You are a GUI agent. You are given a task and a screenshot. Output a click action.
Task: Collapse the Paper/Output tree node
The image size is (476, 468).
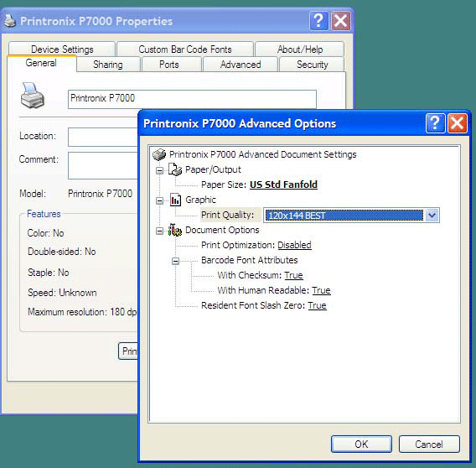pos(159,170)
